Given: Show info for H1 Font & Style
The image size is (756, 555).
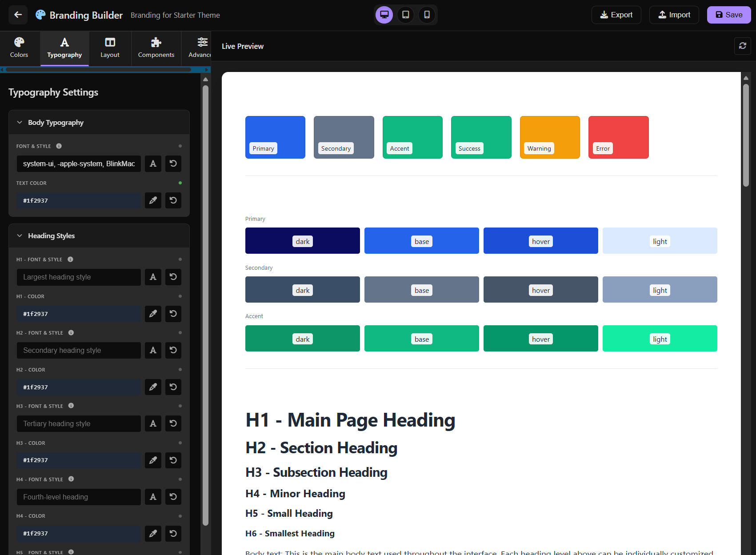Looking at the screenshot, I should point(70,260).
